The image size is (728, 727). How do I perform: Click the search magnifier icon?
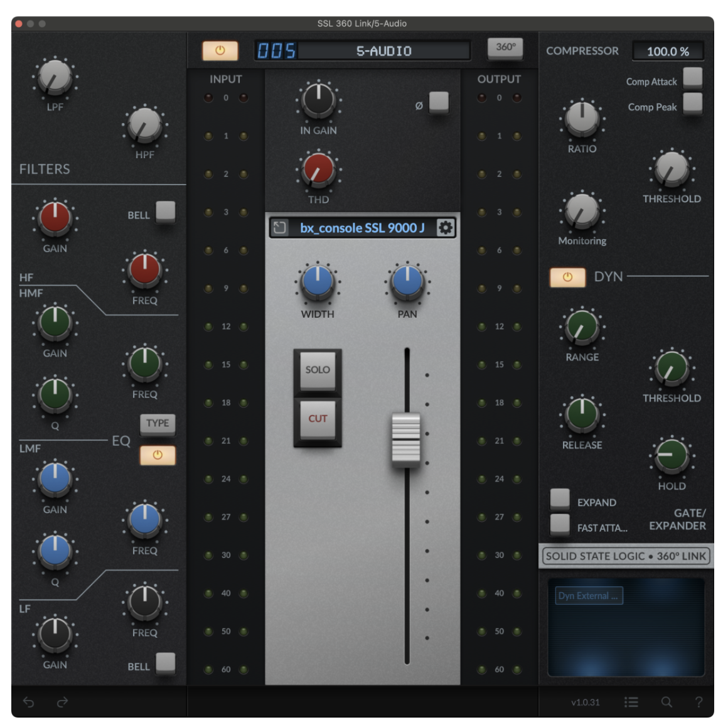tap(666, 702)
